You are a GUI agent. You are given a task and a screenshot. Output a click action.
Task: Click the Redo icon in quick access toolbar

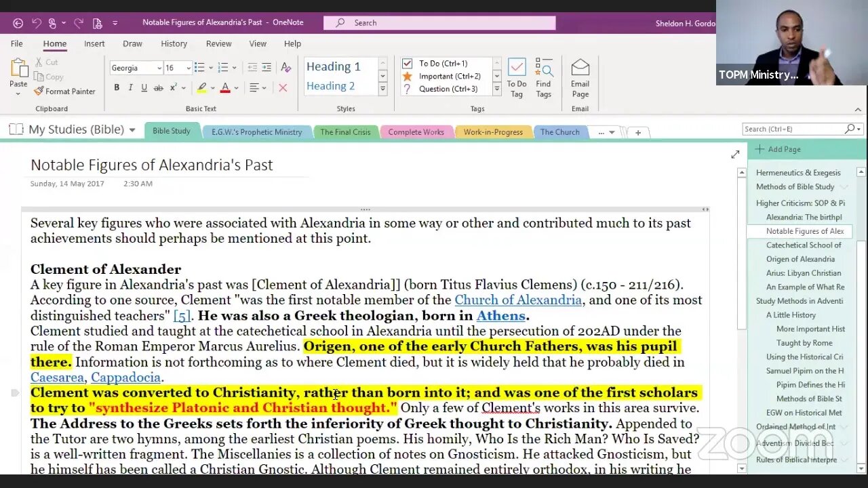(x=79, y=23)
